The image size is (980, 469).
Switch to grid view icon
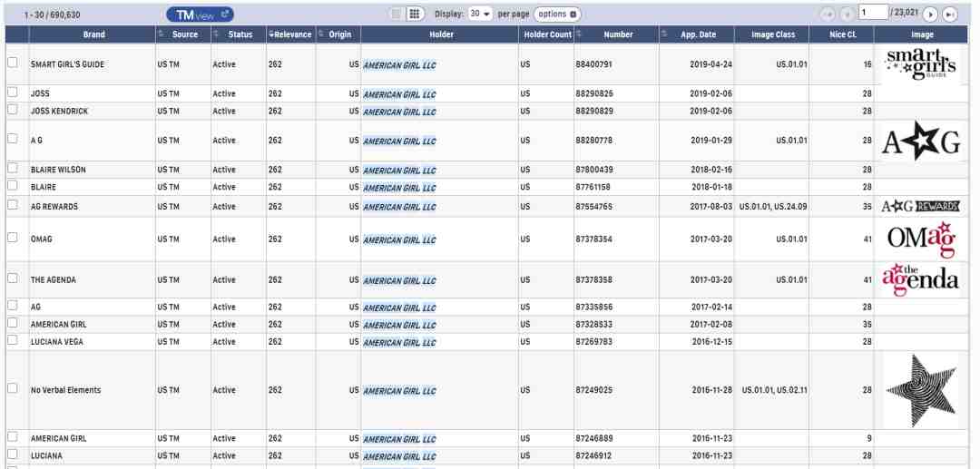coord(414,15)
